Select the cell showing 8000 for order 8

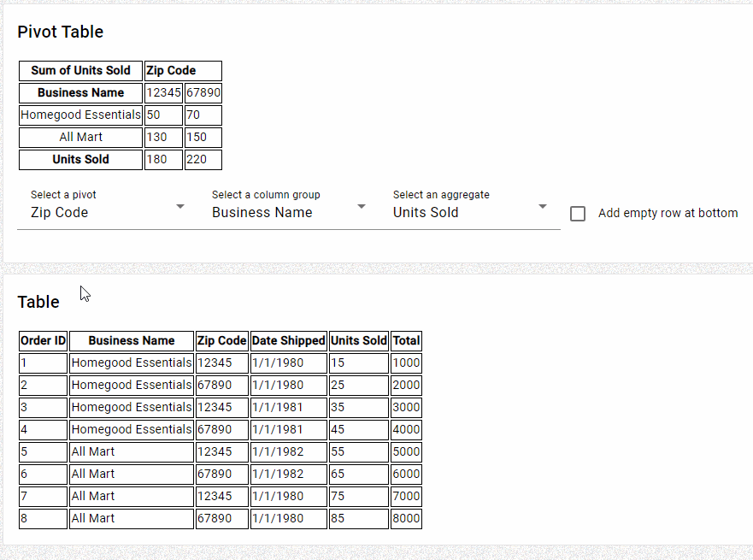click(x=406, y=518)
